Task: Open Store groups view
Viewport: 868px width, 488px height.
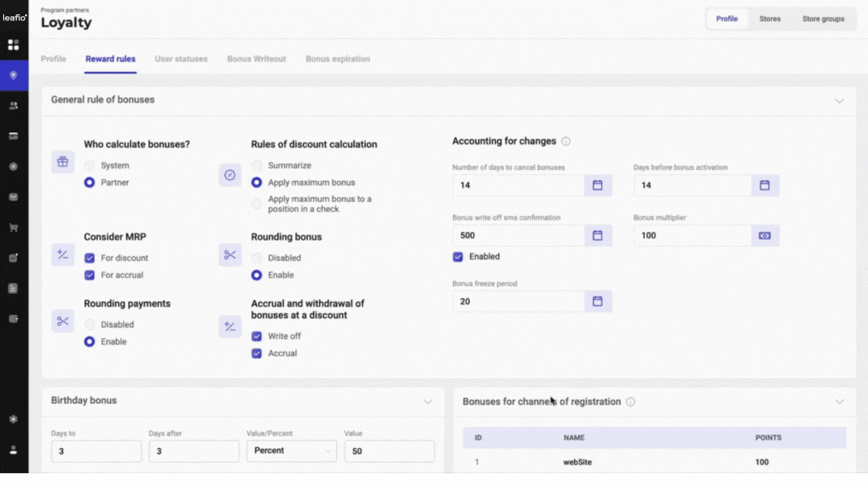Action: coord(823,19)
